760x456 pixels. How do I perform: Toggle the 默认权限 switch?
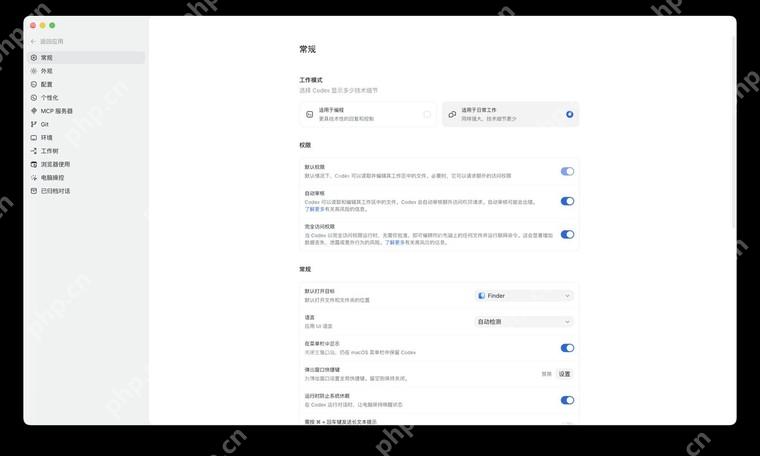567,171
